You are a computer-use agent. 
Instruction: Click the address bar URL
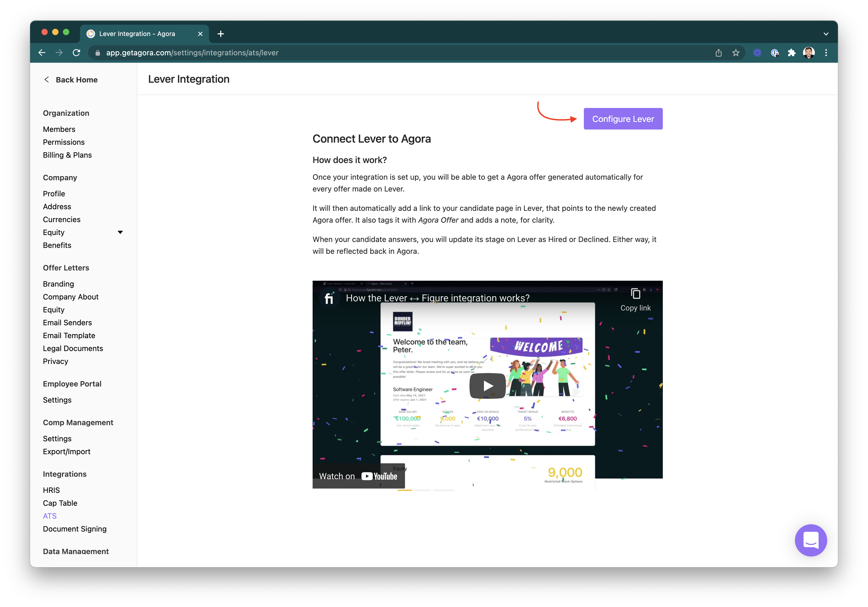pos(193,53)
